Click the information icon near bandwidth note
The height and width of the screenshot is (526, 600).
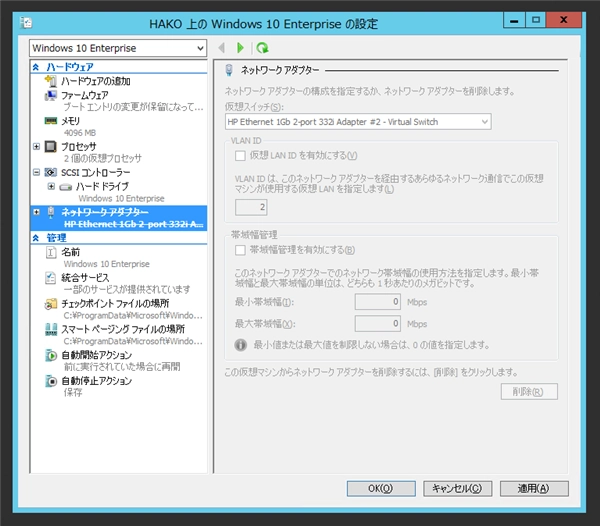(240, 345)
